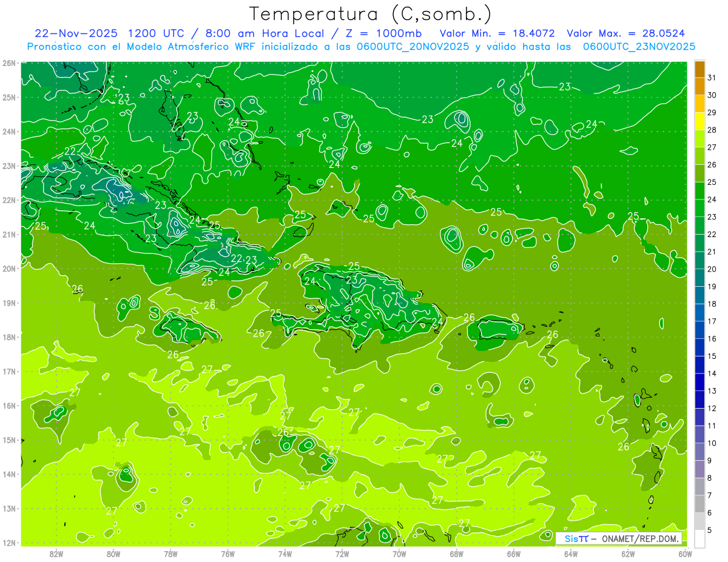The image size is (728, 562).
Task: Click the 17N latitude axis label
Action: (8, 371)
